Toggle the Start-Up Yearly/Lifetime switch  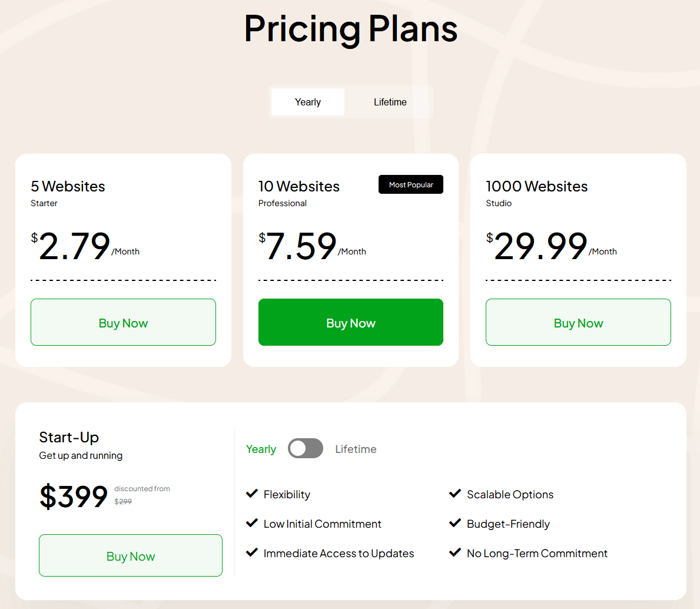click(306, 449)
